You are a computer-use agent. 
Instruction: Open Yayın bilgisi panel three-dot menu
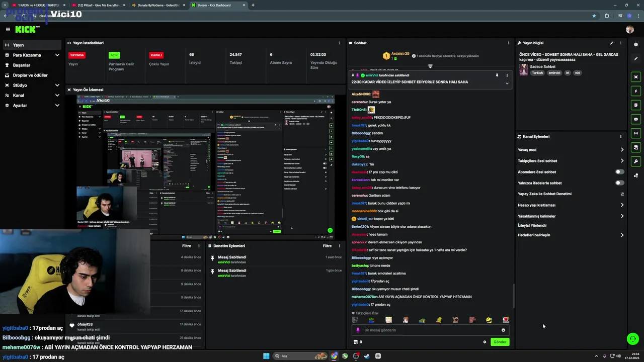621,43
